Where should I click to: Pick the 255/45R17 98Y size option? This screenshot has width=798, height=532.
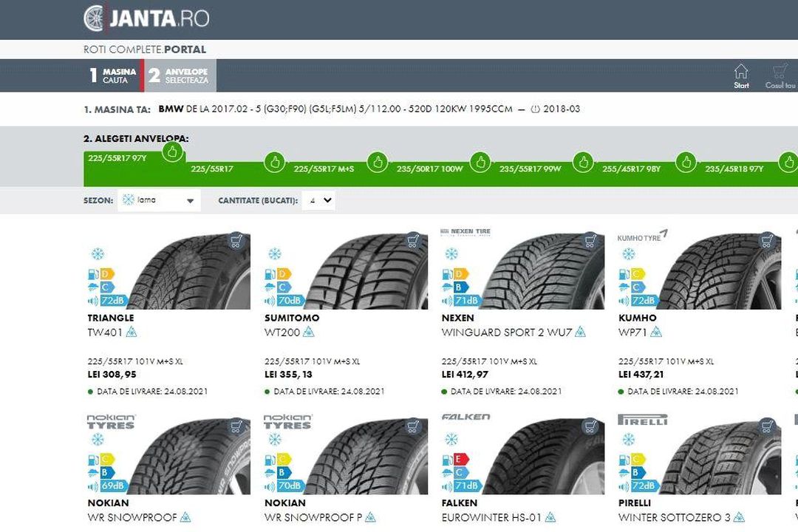point(630,169)
